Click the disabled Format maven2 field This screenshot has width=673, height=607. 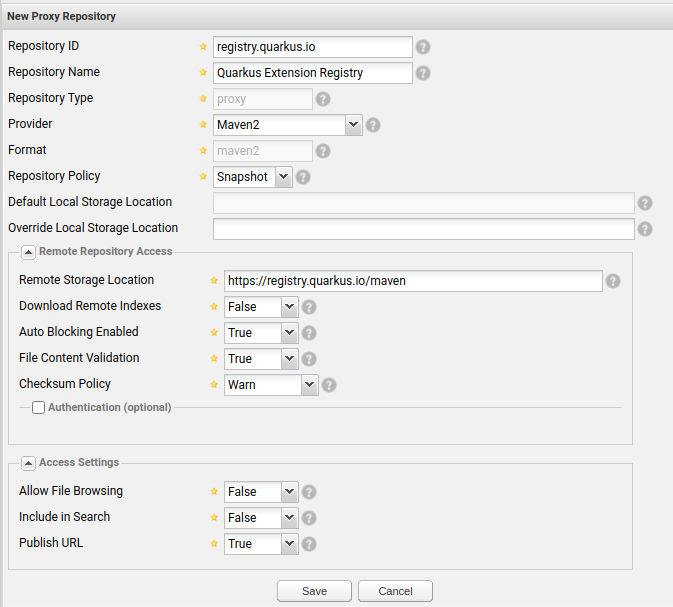coord(263,151)
